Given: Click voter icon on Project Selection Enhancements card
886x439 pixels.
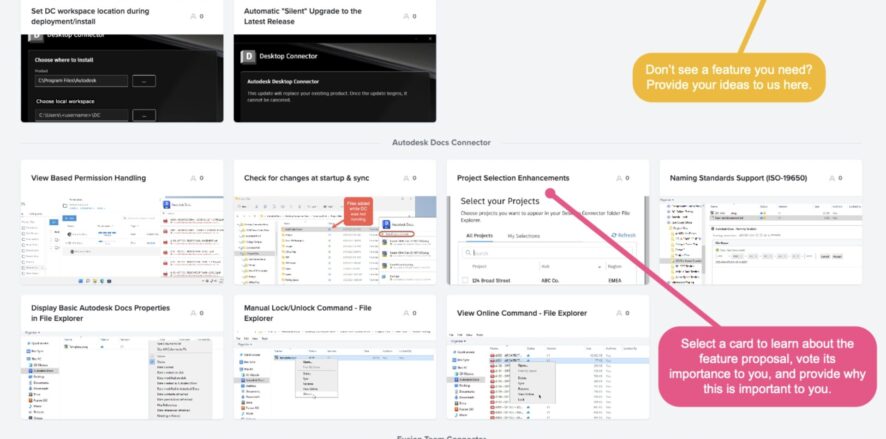Looking at the screenshot, I should (x=619, y=178).
